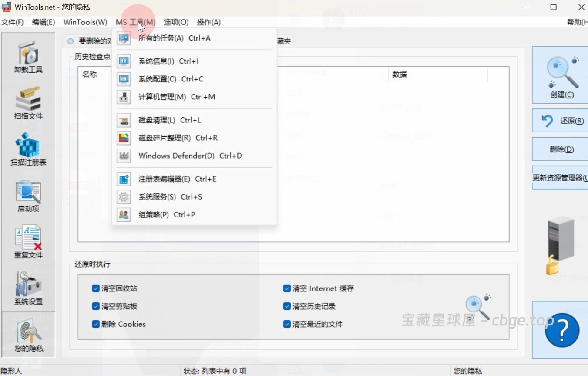
Task: Click the 更新资源管理器 button
Action: point(561,178)
